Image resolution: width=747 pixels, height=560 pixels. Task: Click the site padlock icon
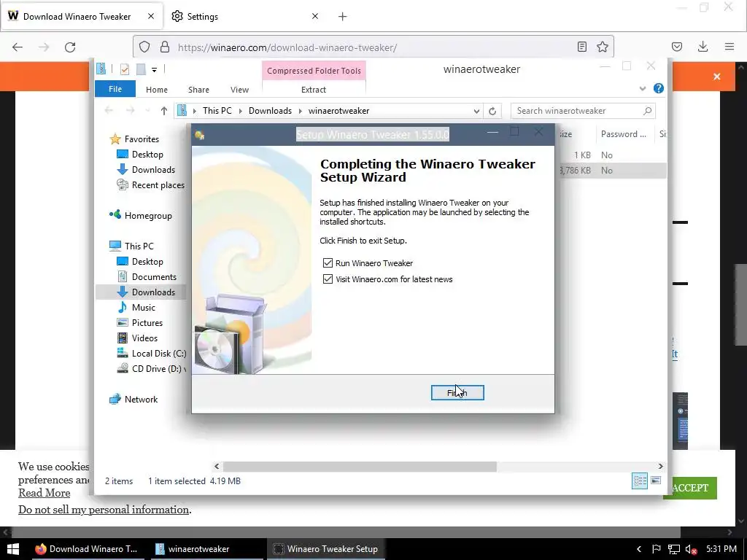click(x=164, y=47)
